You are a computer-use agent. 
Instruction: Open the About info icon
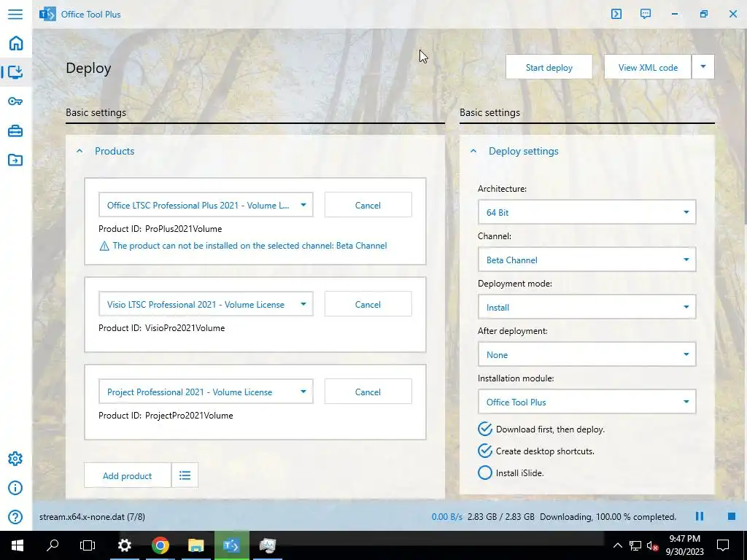(15, 488)
